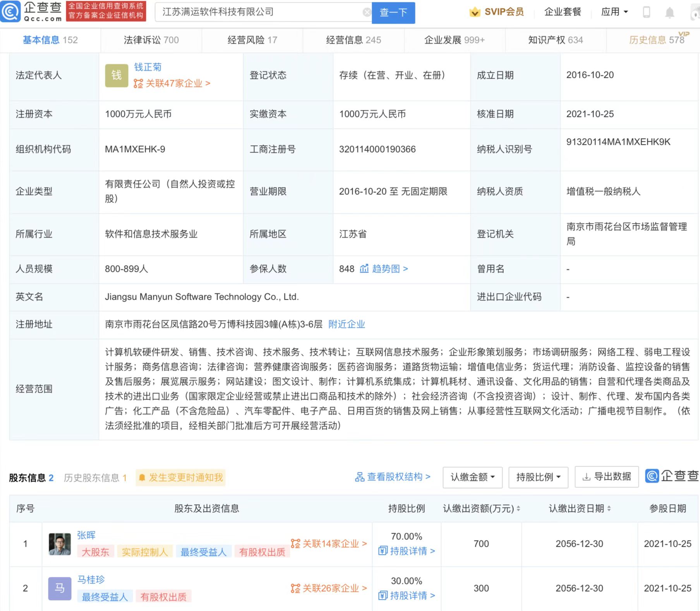Image resolution: width=700 pixels, height=611 pixels.
Task: Go to 知识产权 tab
Action: click(x=556, y=40)
